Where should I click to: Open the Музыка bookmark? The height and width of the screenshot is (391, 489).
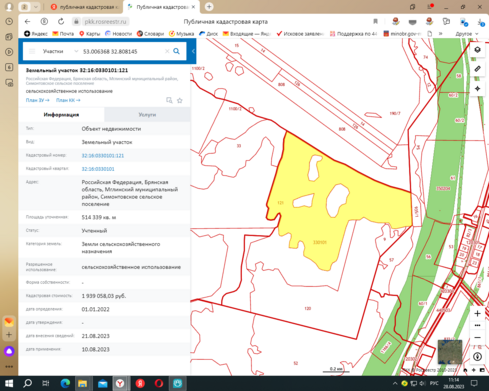click(181, 34)
